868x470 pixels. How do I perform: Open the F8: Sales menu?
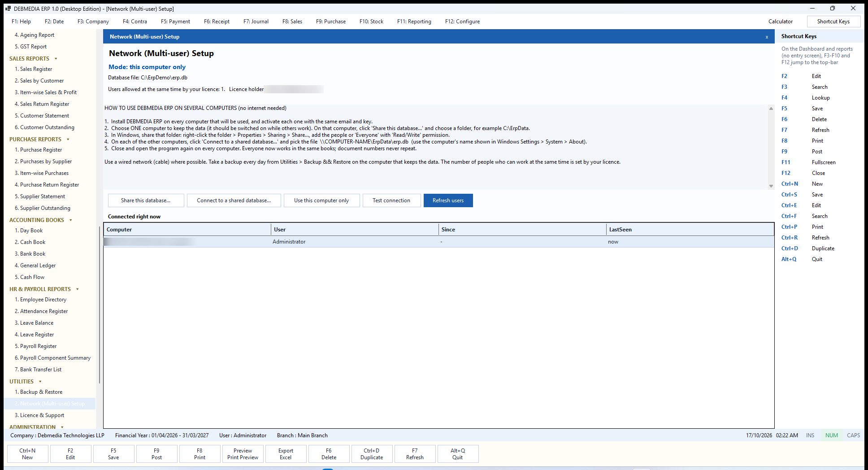pos(292,22)
